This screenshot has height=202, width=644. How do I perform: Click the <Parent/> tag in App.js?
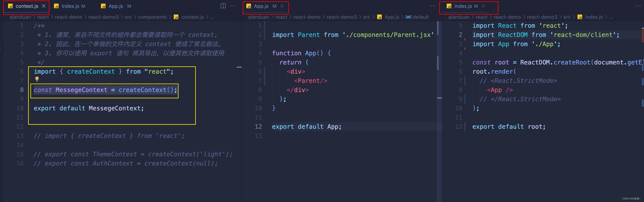tap(311, 81)
